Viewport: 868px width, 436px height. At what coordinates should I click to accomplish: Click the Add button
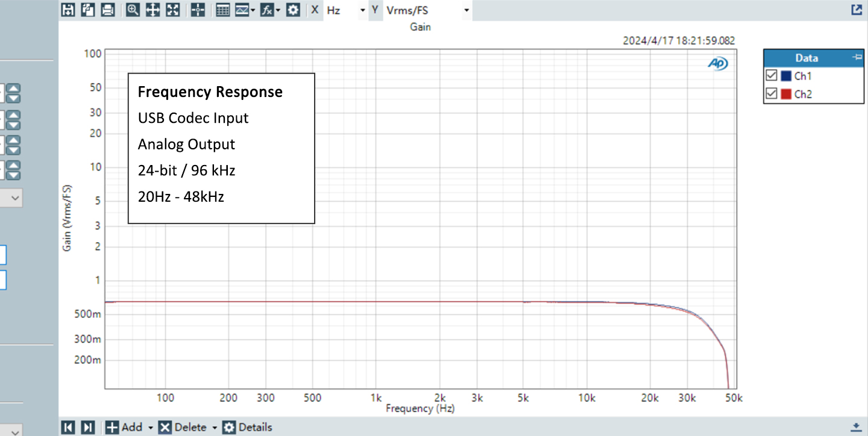coord(125,427)
